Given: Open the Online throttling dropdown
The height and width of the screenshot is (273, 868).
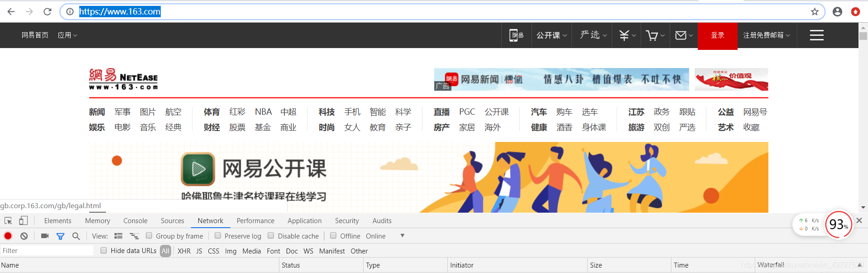Looking at the screenshot, I should coord(385,236).
